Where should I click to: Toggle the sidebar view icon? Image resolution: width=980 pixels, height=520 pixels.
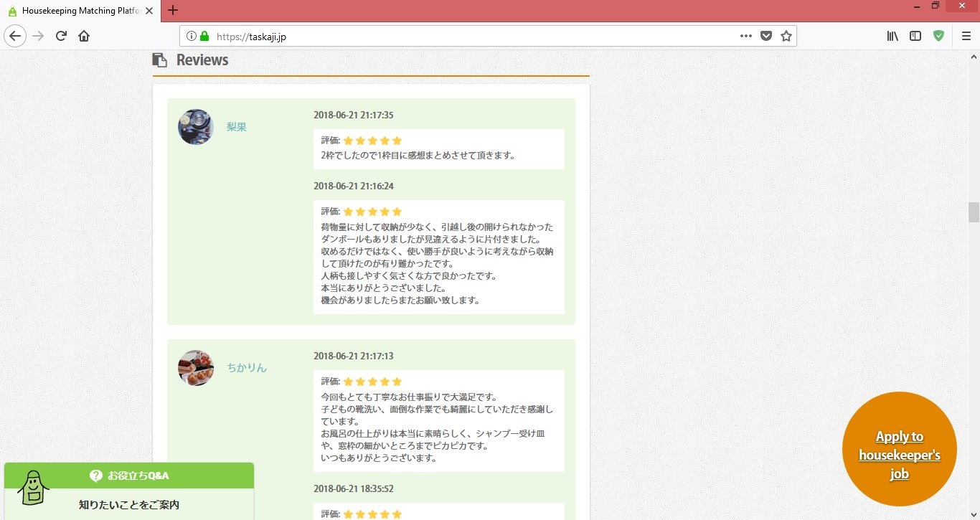(x=915, y=36)
